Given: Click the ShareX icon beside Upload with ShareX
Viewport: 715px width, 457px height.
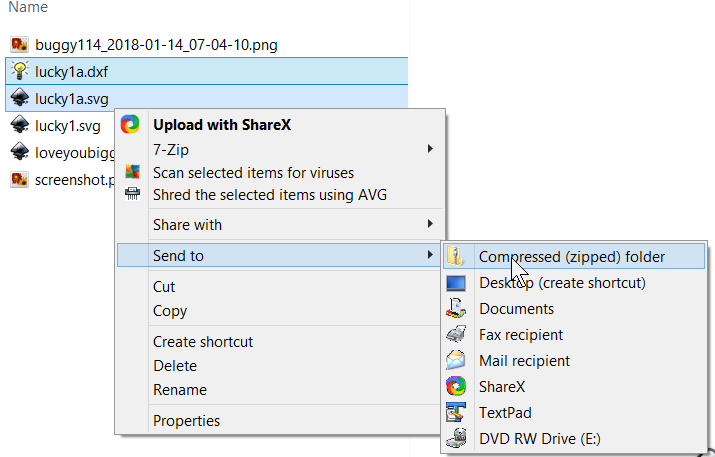Looking at the screenshot, I should (x=130, y=125).
